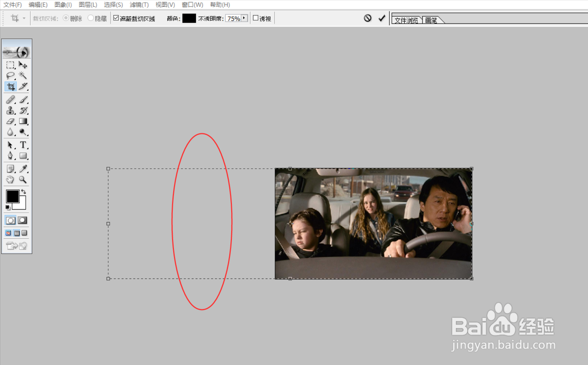Click the top-right crop handle
Screen dimensions: 588x365
tap(472, 169)
